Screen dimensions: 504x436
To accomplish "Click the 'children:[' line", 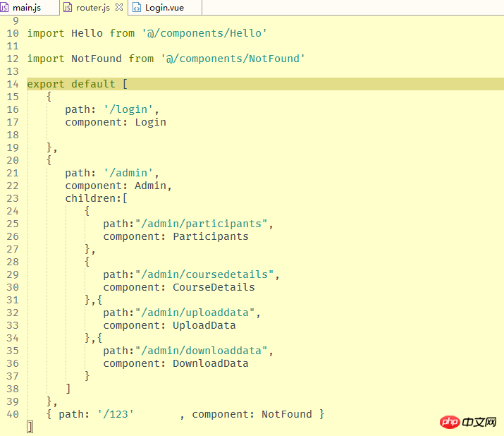I will pos(97,198).
